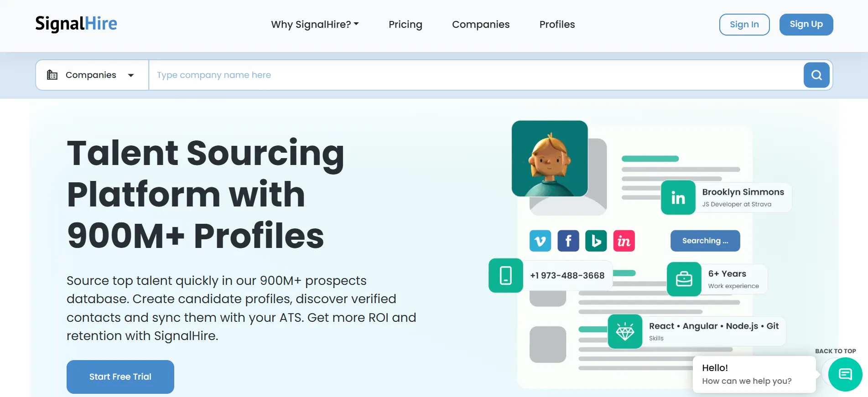Select Companies in the top navigation bar
Screen dimensions: 868x397
(481, 24)
